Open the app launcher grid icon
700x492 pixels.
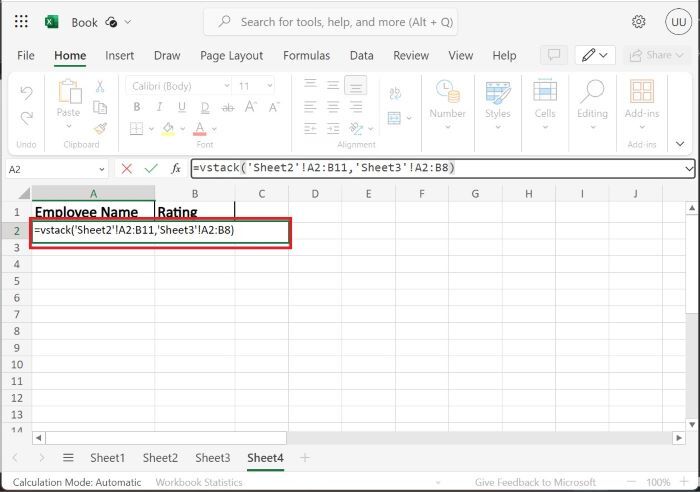click(x=21, y=21)
